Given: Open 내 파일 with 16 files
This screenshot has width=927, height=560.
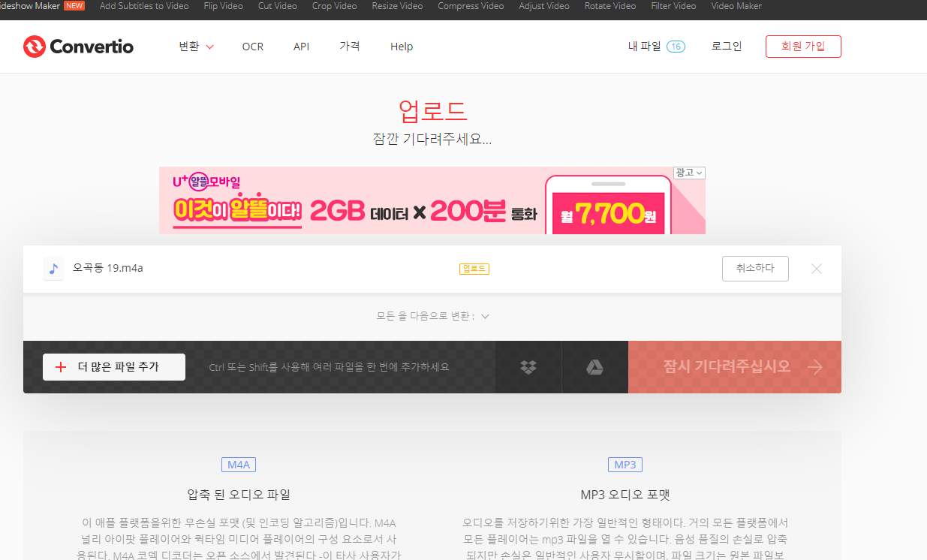Looking at the screenshot, I should click(656, 47).
